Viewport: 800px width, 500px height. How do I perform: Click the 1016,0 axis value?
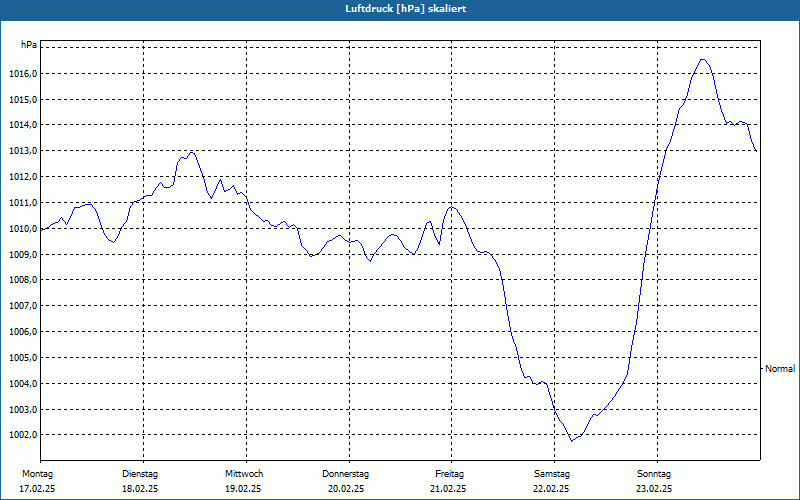pos(23,74)
